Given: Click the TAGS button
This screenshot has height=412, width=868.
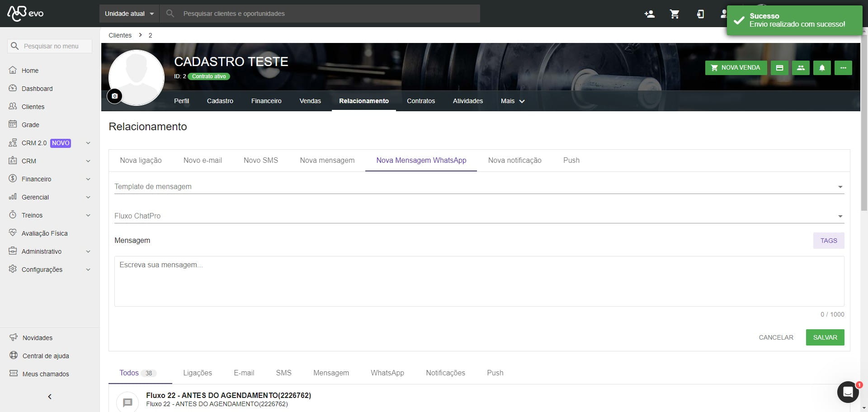Looking at the screenshot, I should (x=829, y=241).
